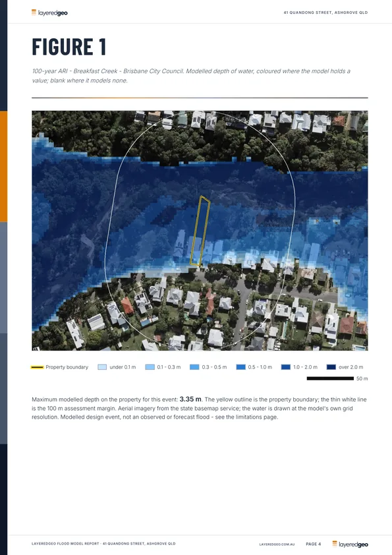Click the yellow property boundary legend line

point(37,367)
